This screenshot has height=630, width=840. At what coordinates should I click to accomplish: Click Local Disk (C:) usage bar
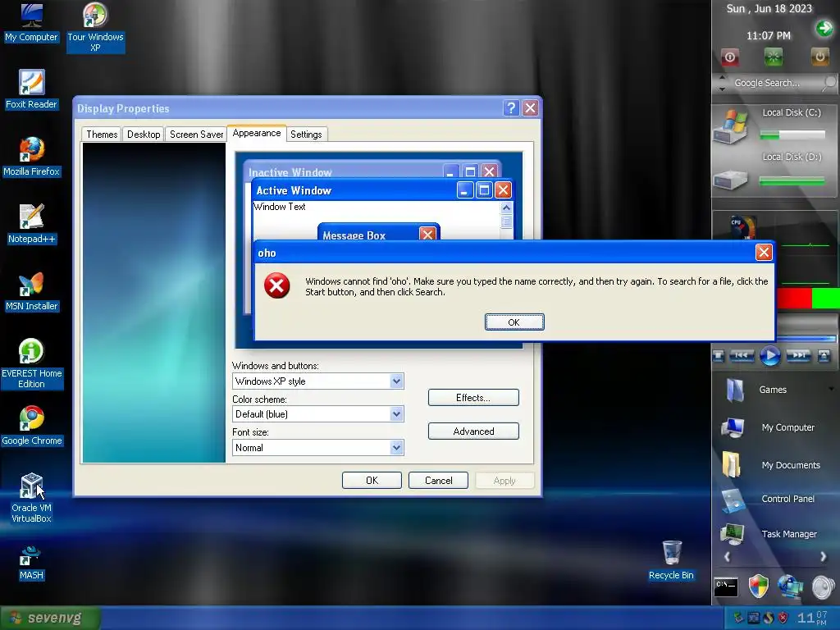click(792, 135)
